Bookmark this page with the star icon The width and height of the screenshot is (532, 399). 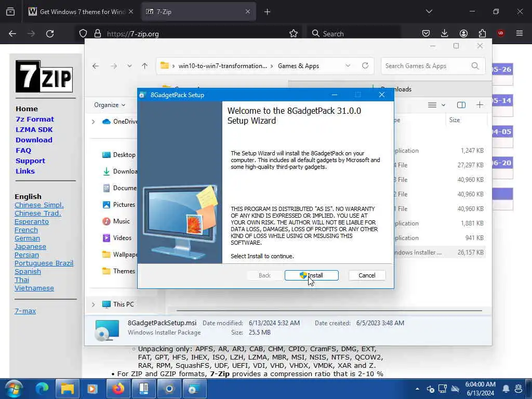tap(294, 33)
